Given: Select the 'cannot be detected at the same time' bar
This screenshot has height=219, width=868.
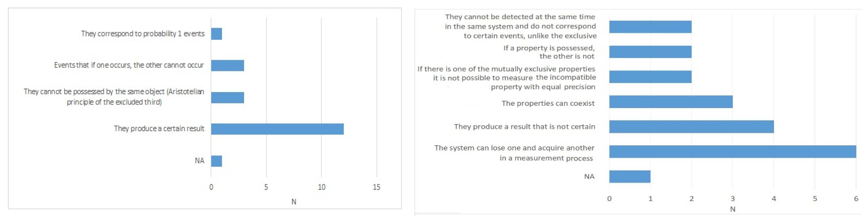Looking at the screenshot, I should [650, 27].
